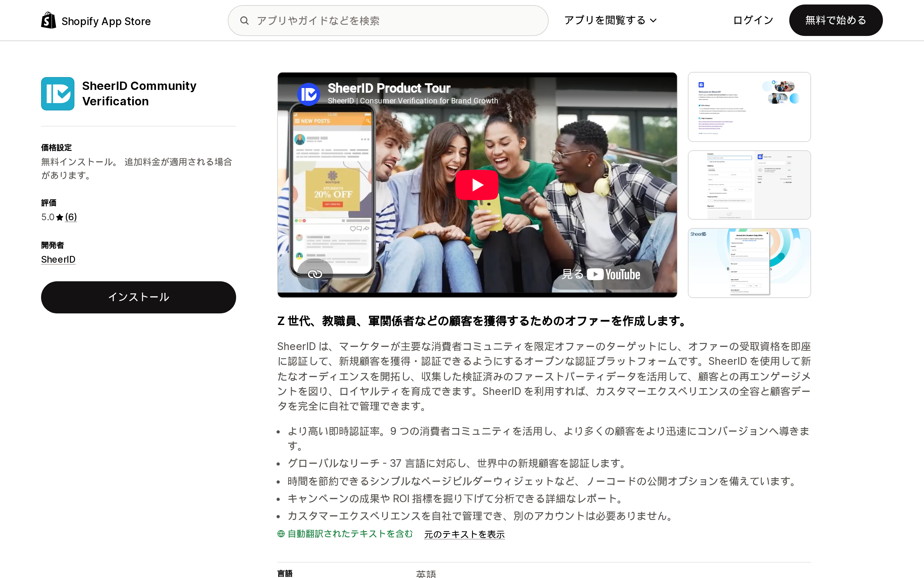
Task: Play the SheerID Product Tour video
Action: (477, 185)
